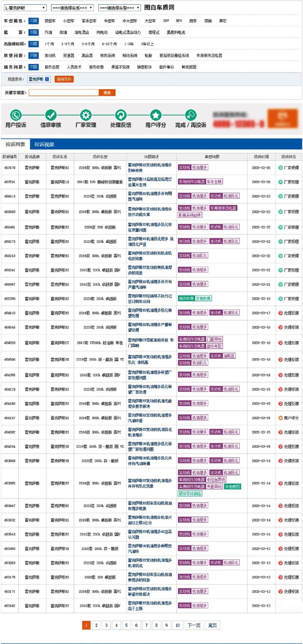Image resolution: width=303 pixels, height=644 pixels.
Task: Click 处理反馈 status icon for complaint 454520
Action: [281, 343]
